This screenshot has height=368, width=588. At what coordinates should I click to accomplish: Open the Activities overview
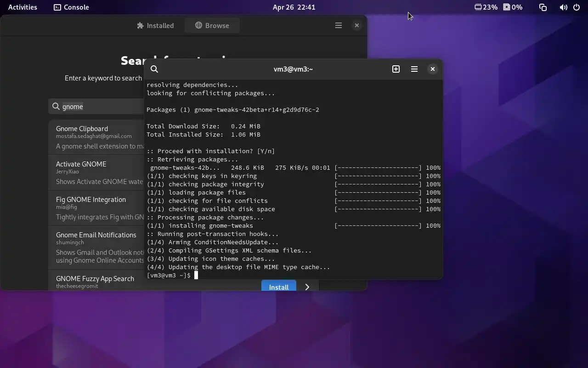(23, 7)
